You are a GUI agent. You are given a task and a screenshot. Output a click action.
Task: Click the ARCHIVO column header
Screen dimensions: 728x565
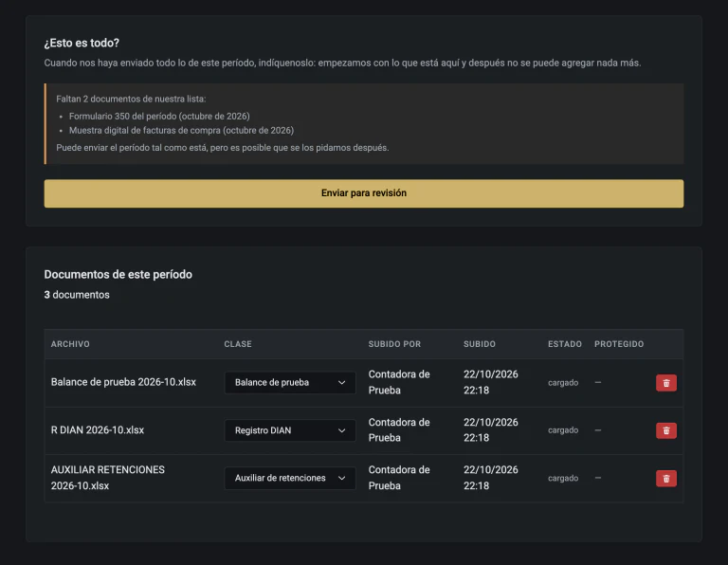click(70, 344)
